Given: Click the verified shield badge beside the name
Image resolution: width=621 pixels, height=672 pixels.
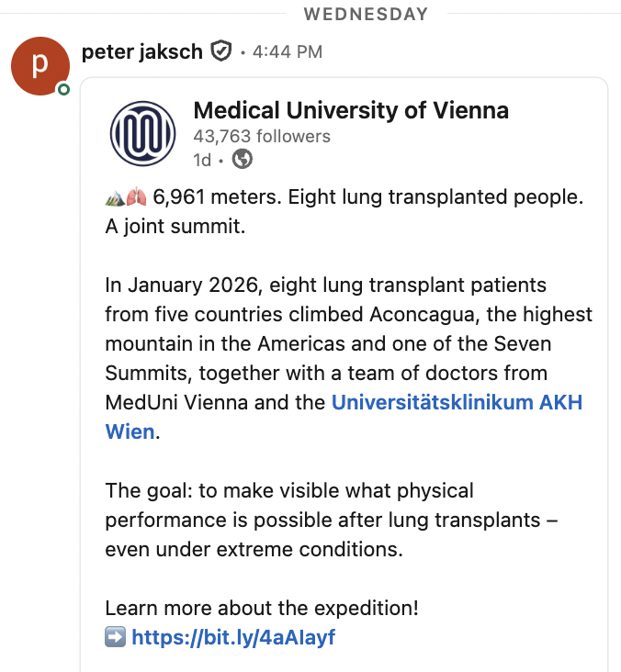Looking at the screenshot, I should point(220,51).
